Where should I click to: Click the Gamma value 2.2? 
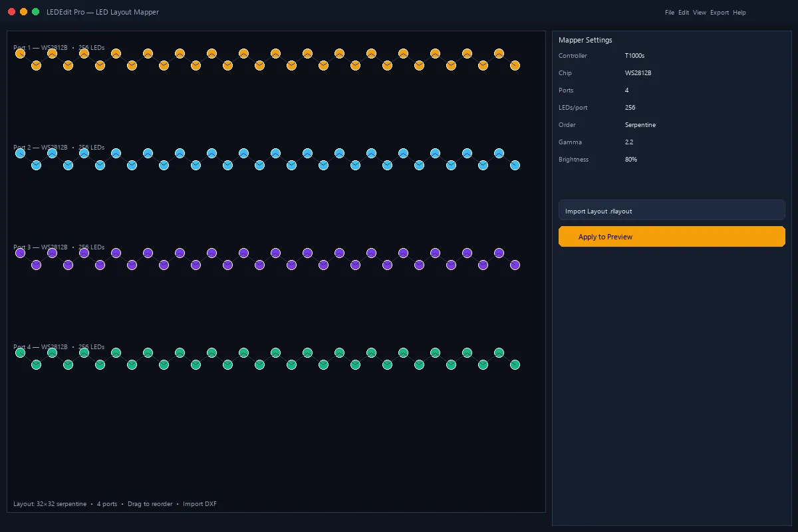[x=629, y=142]
